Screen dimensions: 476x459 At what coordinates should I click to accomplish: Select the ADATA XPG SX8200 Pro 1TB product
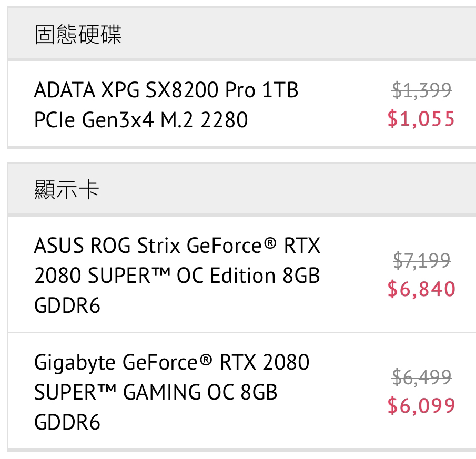coord(166,90)
